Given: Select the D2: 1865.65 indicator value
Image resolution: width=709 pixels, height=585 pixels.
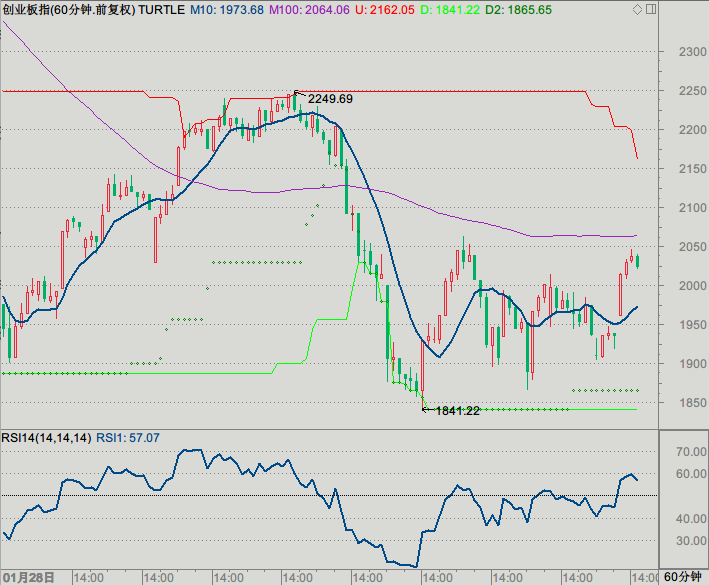Looking at the screenshot, I should pos(518,9).
